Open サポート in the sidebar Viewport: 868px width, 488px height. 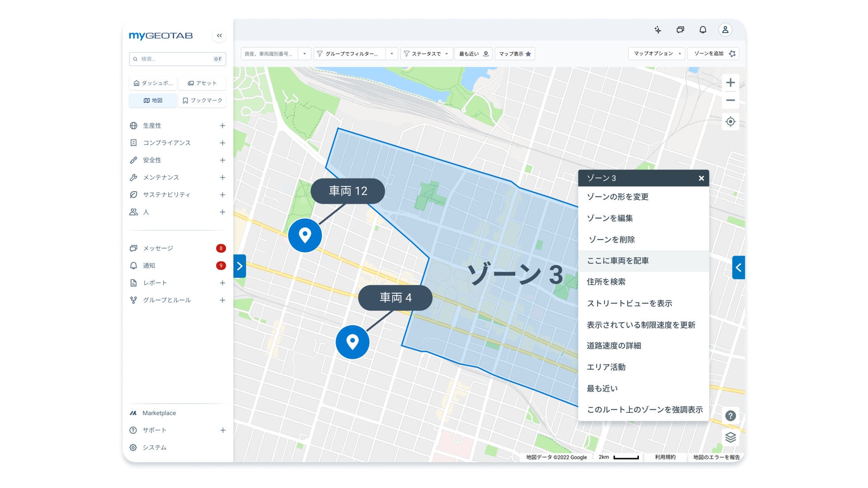click(155, 430)
